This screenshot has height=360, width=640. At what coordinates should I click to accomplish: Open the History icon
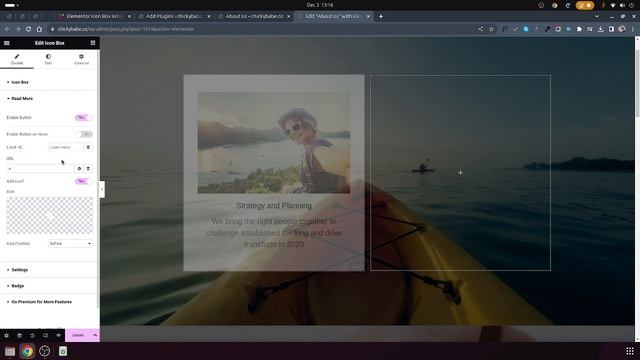32,336
